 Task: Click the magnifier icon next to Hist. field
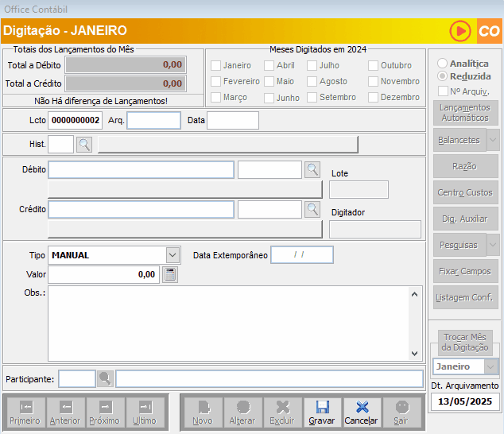click(x=84, y=144)
